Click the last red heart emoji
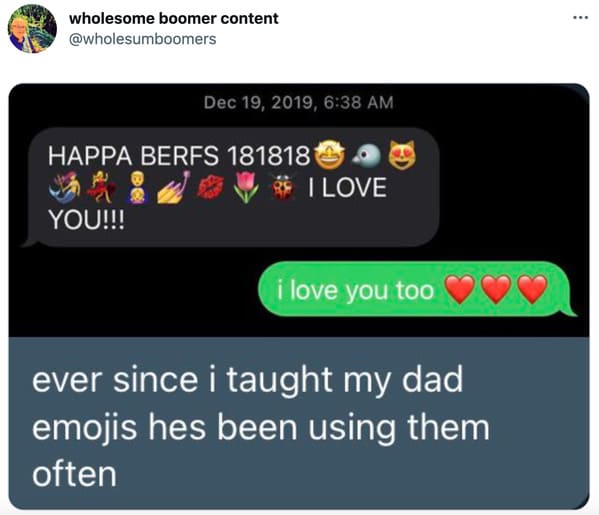This screenshot has width=599, height=515. point(533,289)
